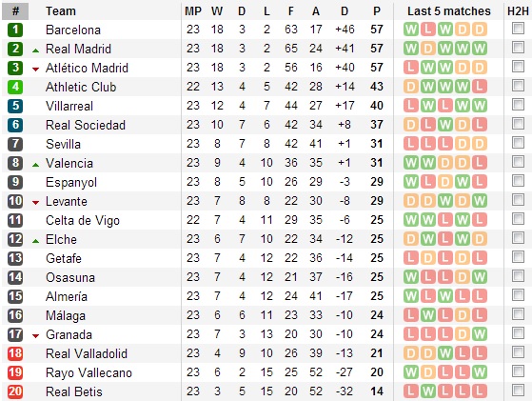Viewport: 532px width, 401px height.
Task: Click Villarreal's blue rank 5 badge
Action: tap(15, 106)
